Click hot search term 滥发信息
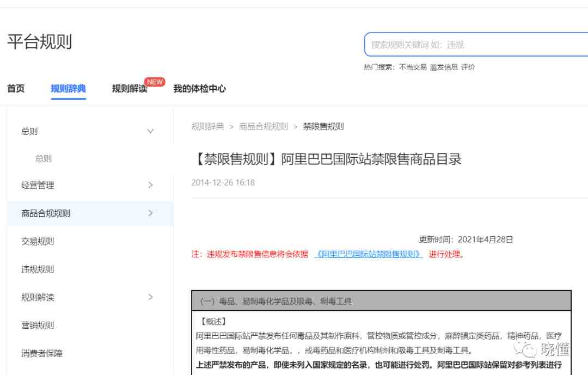Screen dimensions: 588x375 [444, 67]
